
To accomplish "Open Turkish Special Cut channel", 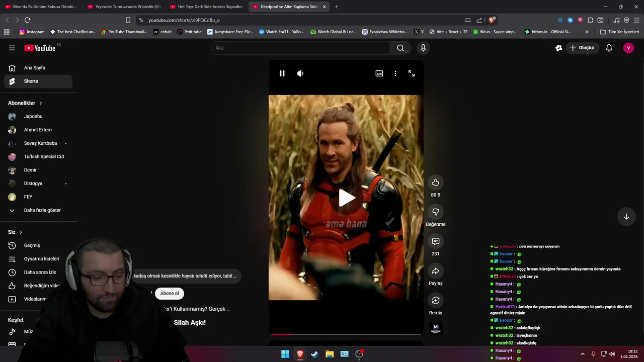I will coord(38,156).
